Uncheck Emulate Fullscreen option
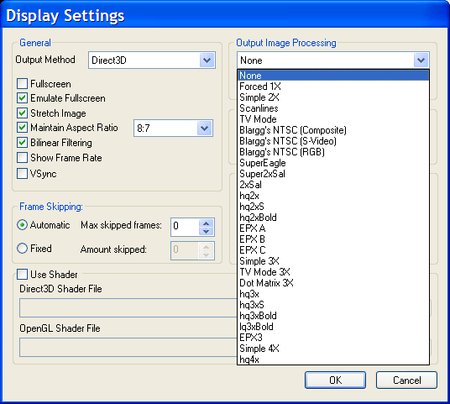The image size is (450, 404). [22, 98]
